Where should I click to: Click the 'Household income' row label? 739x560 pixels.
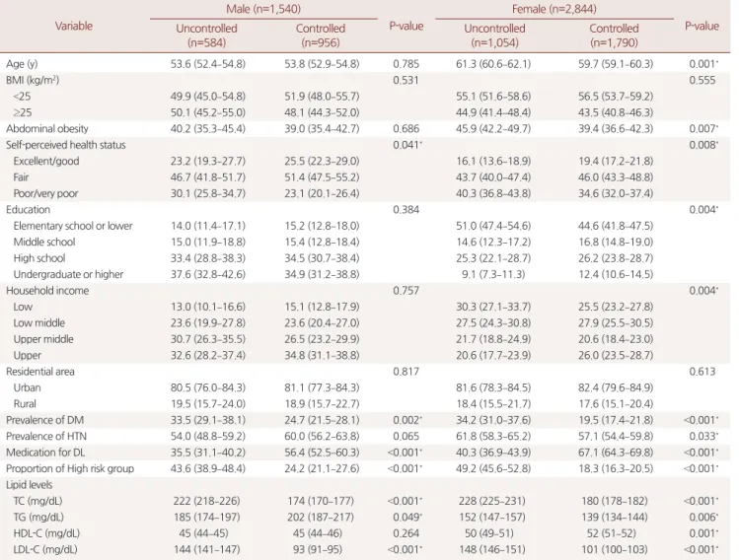47,291
